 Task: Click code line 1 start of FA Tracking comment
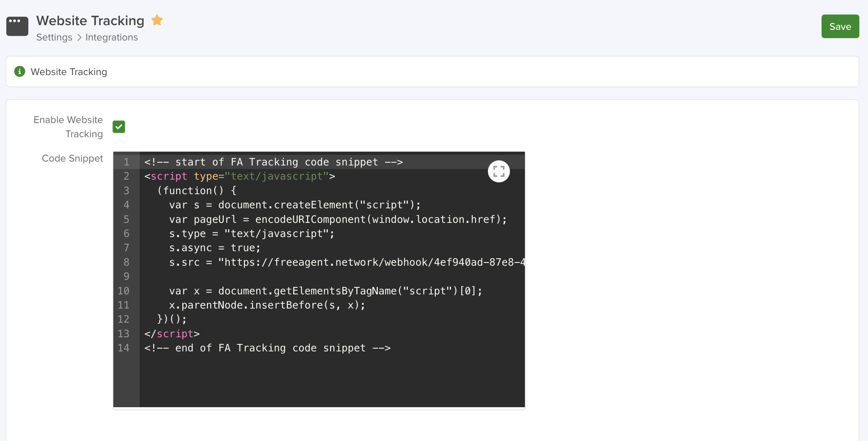273,162
